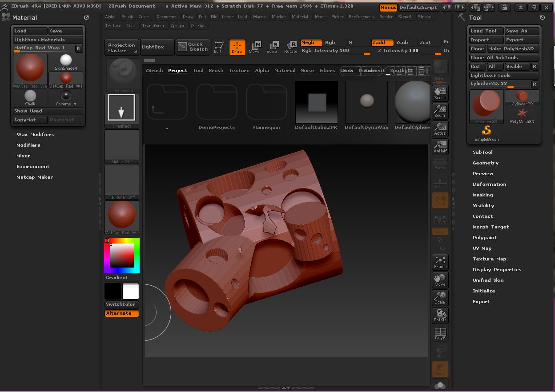This screenshot has height=392, width=555.
Task: Select the Move transform icon in top shelf
Action: (254, 47)
